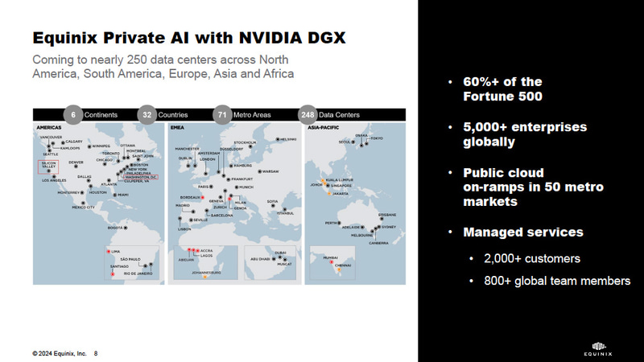
Task: Click the 'Perth' city label
Action: 331,223
